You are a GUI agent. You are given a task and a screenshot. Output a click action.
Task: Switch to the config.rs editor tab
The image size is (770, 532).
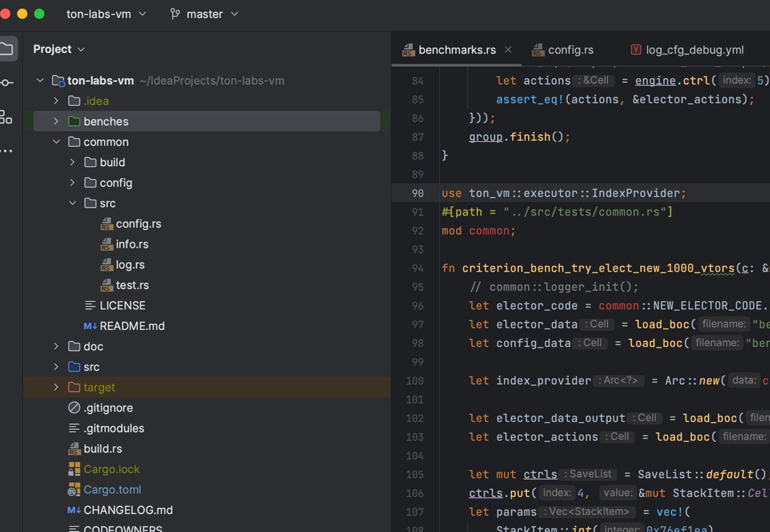tap(570, 50)
